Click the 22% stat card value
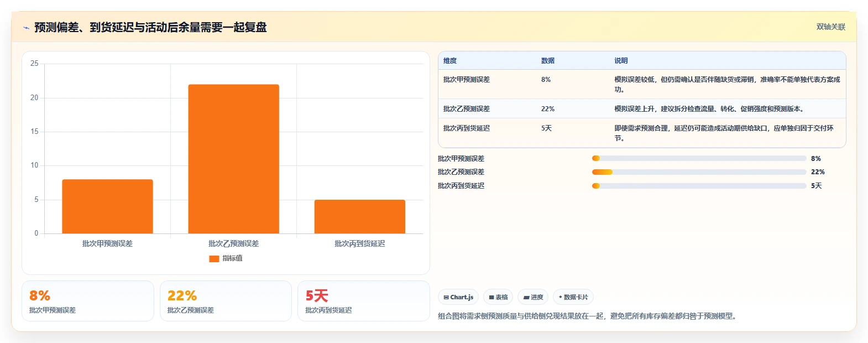 pos(182,295)
